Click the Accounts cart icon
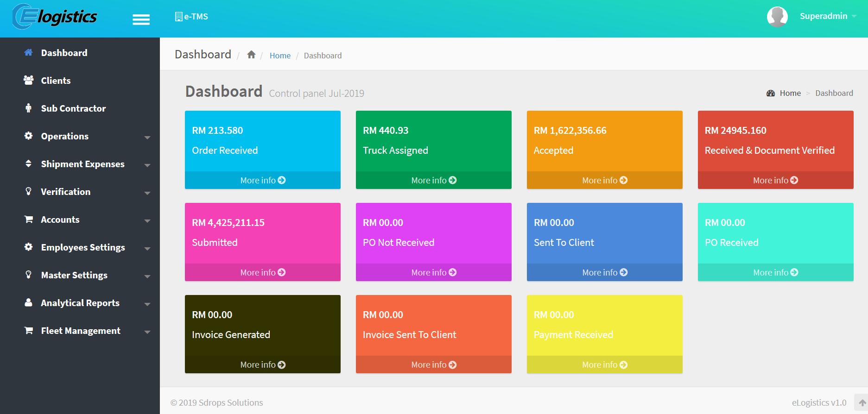Image resolution: width=868 pixels, height=414 pixels. [x=29, y=220]
